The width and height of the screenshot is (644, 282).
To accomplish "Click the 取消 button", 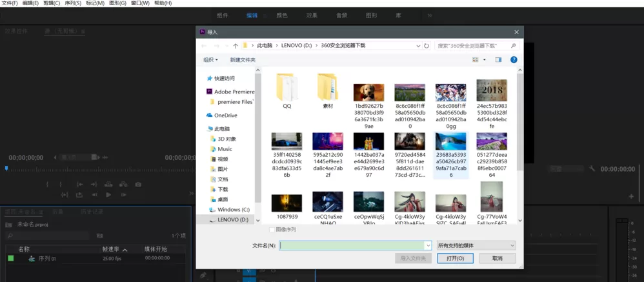I will tap(498, 258).
